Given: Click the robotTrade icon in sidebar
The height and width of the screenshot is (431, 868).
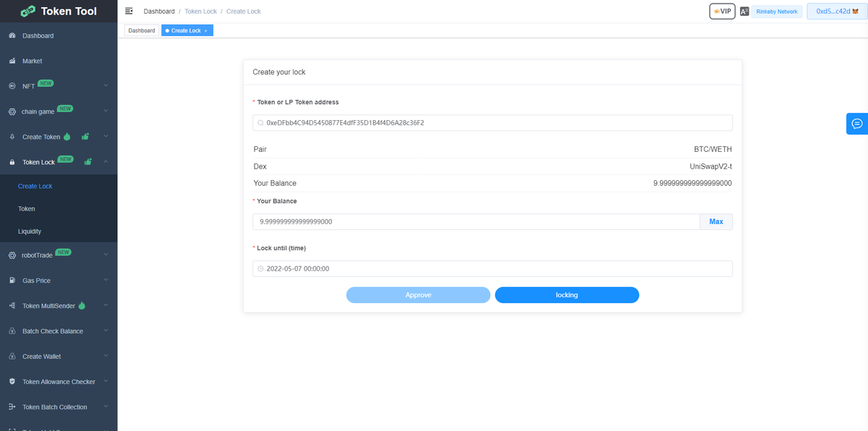Looking at the screenshot, I should [x=12, y=255].
